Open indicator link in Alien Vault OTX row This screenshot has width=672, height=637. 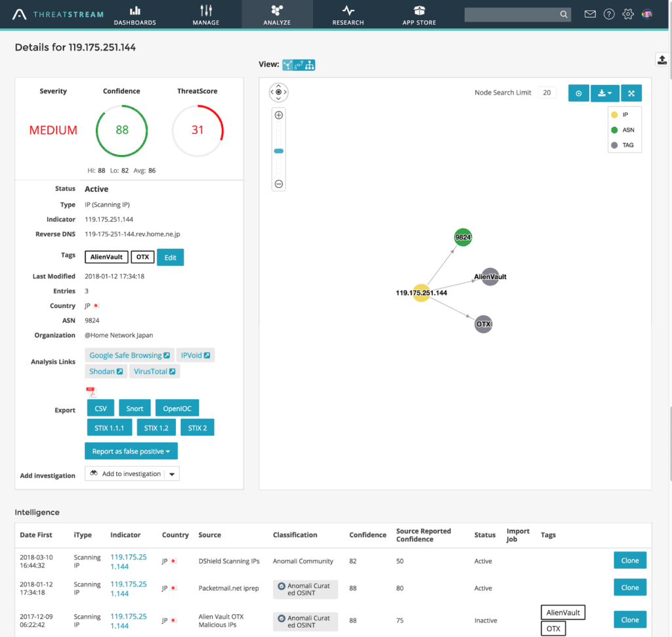[129, 621]
